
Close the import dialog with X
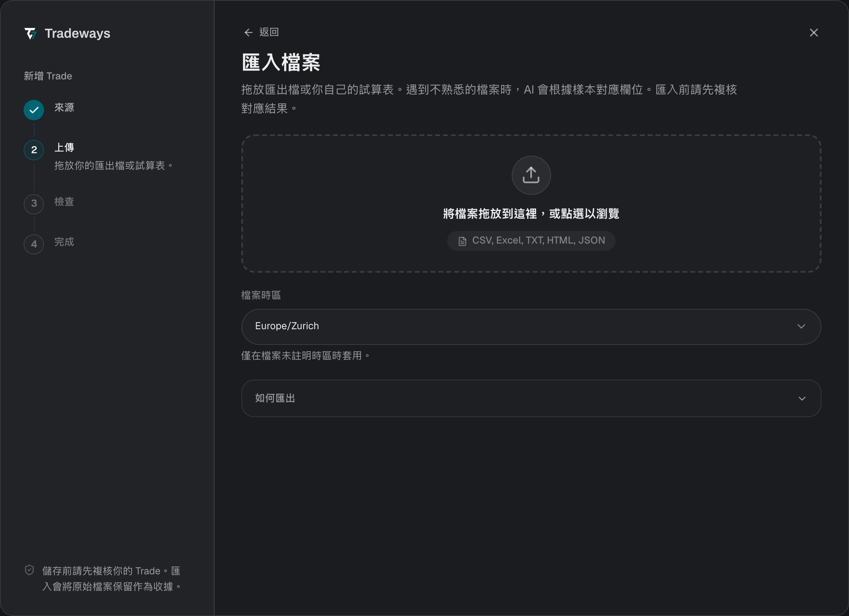tap(814, 33)
